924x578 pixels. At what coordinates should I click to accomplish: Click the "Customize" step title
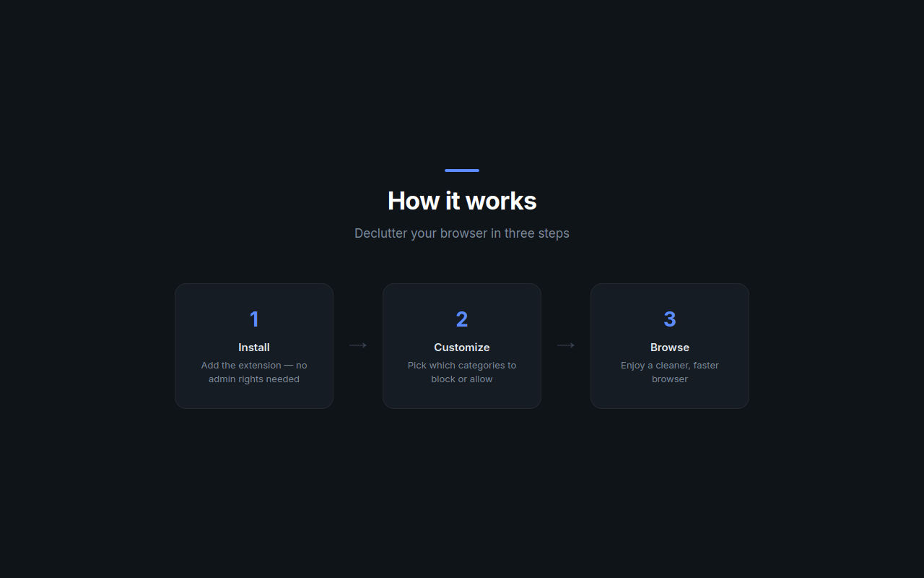[x=462, y=348]
